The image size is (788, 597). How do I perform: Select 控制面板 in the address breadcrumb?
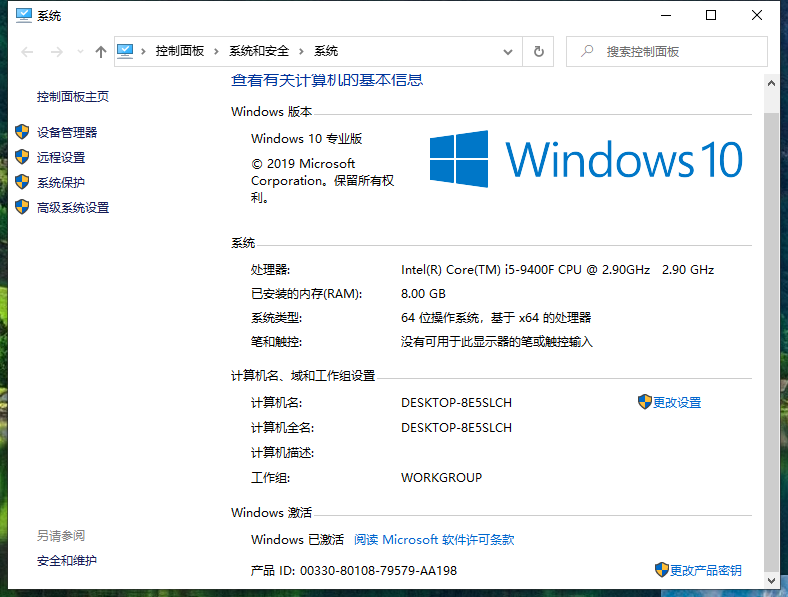pos(179,51)
